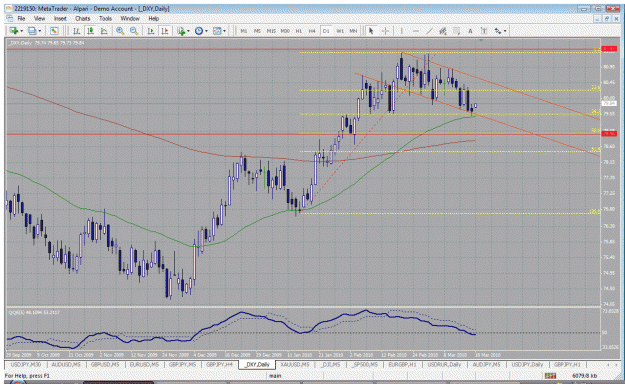Switch to the USDJPY,Daily chart tab
This screenshot has width=625, height=384.
point(527,364)
